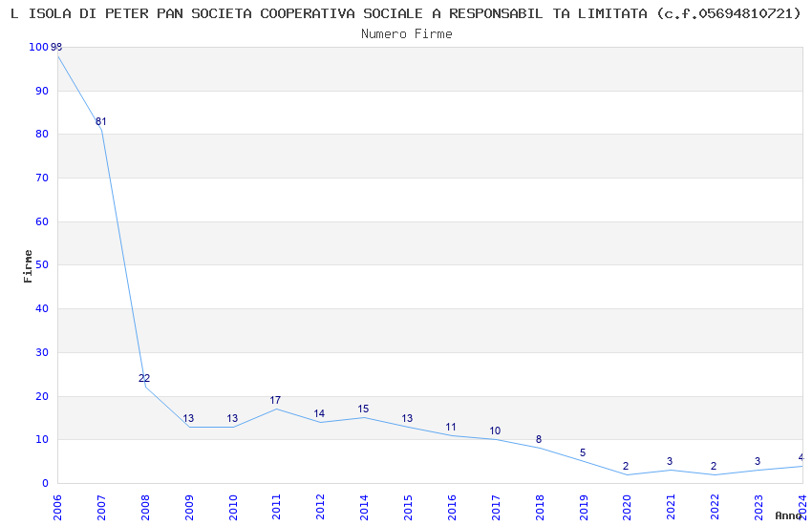
Task: Click the y-axis tick label 40
Action: (x=42, y=308)
